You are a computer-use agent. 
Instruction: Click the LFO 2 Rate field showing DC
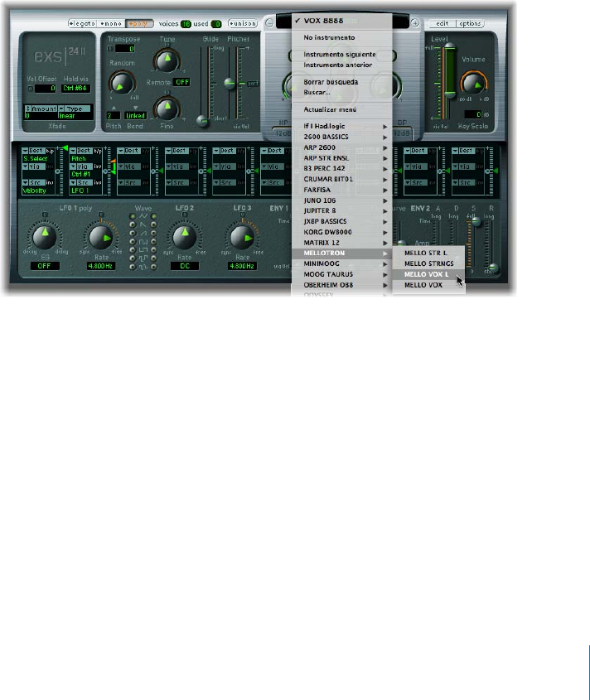pyautogui.click(x=185, y=266)
